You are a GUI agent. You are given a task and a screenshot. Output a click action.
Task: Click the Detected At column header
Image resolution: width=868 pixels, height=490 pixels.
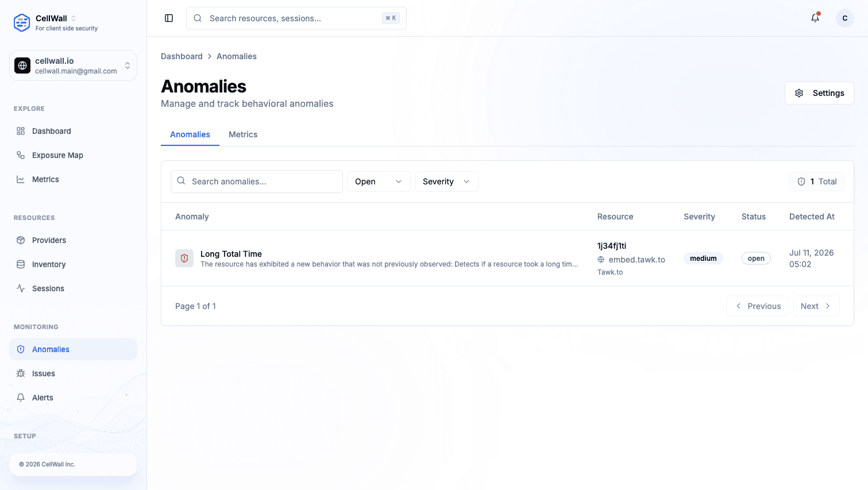(x=812, y=217)
